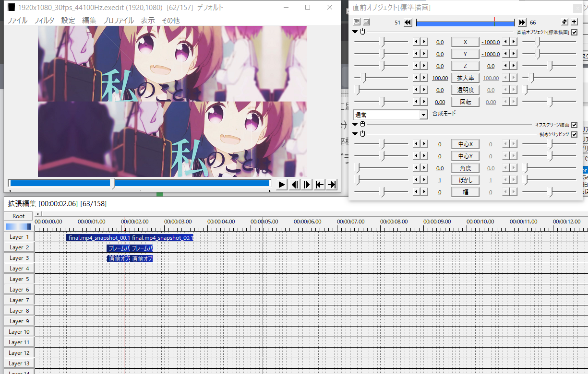Toggle the 斜めクリッピング checkbox
588x374 pixels.
pos(574,134)
